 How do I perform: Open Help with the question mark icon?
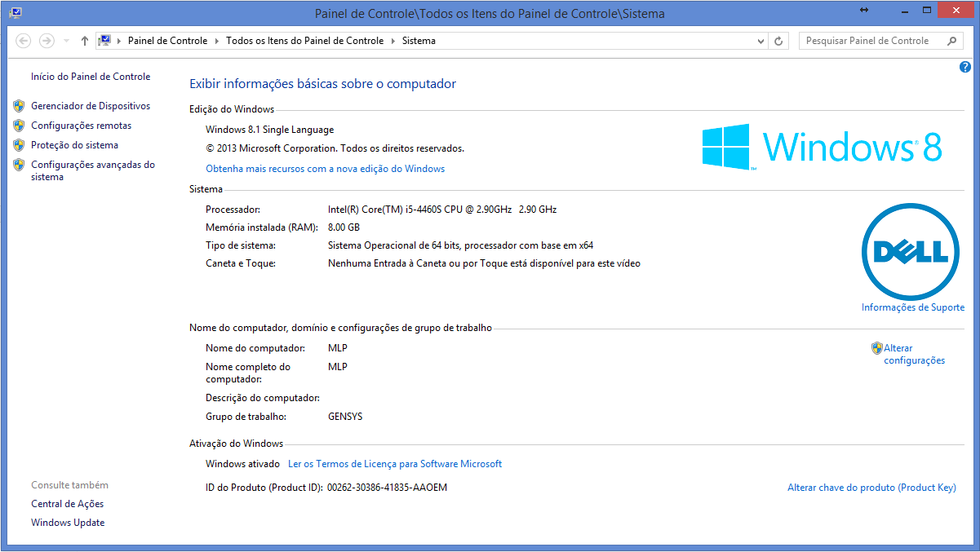(965, 68)
